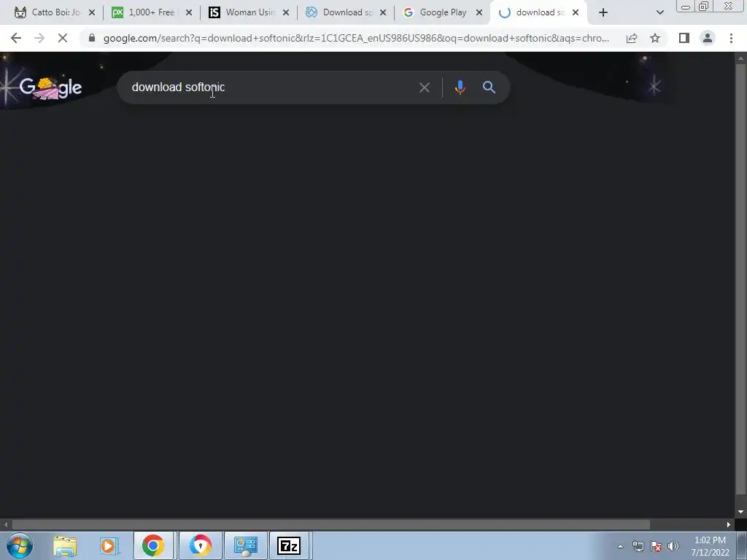Toggle the browser side panel

[x=684, y=38]
